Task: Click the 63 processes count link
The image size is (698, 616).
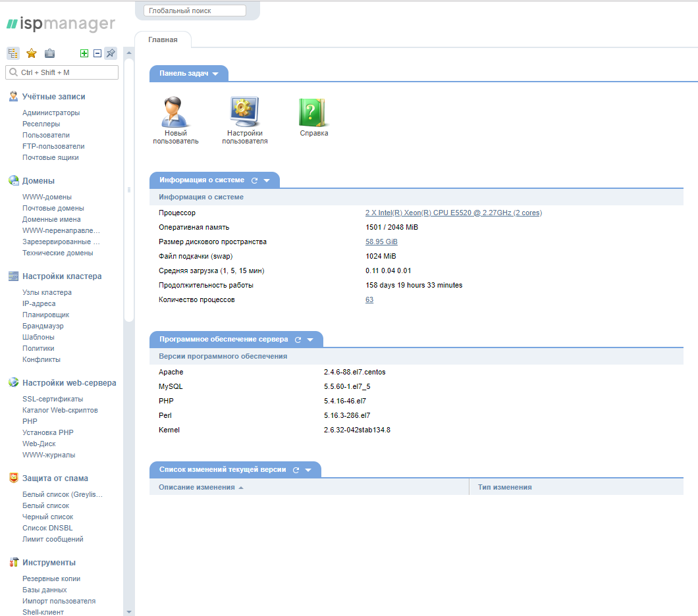Action: tap(369, 299)
